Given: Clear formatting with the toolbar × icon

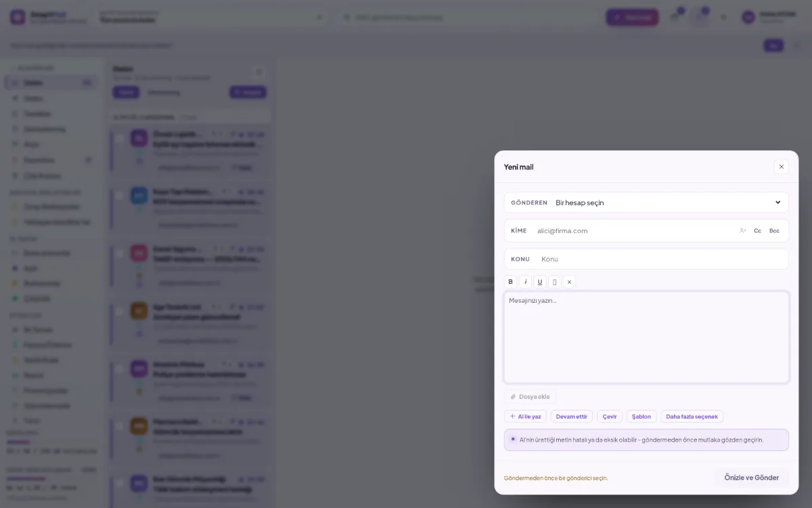Looking at the screenshot, I should (x=569, y=282).
